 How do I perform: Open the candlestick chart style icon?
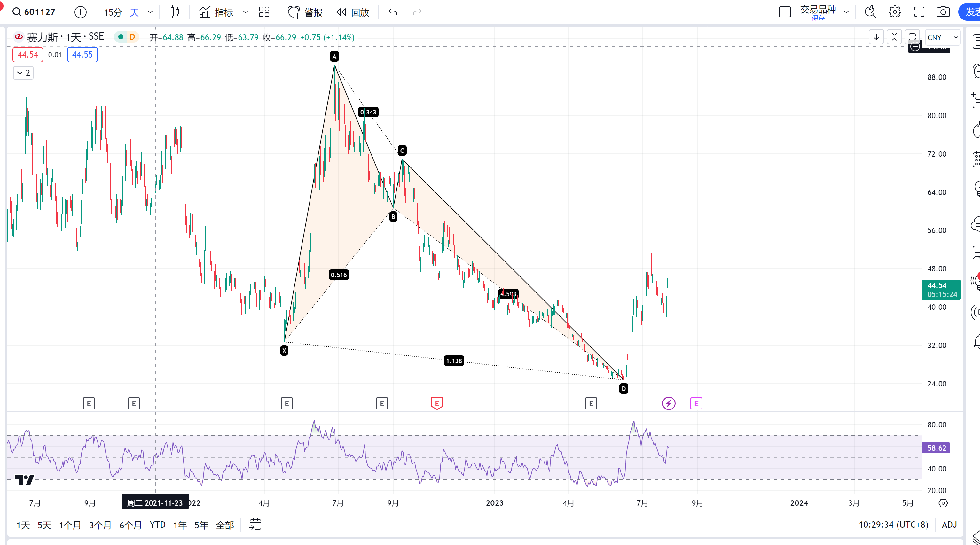[x=175, y=12]
